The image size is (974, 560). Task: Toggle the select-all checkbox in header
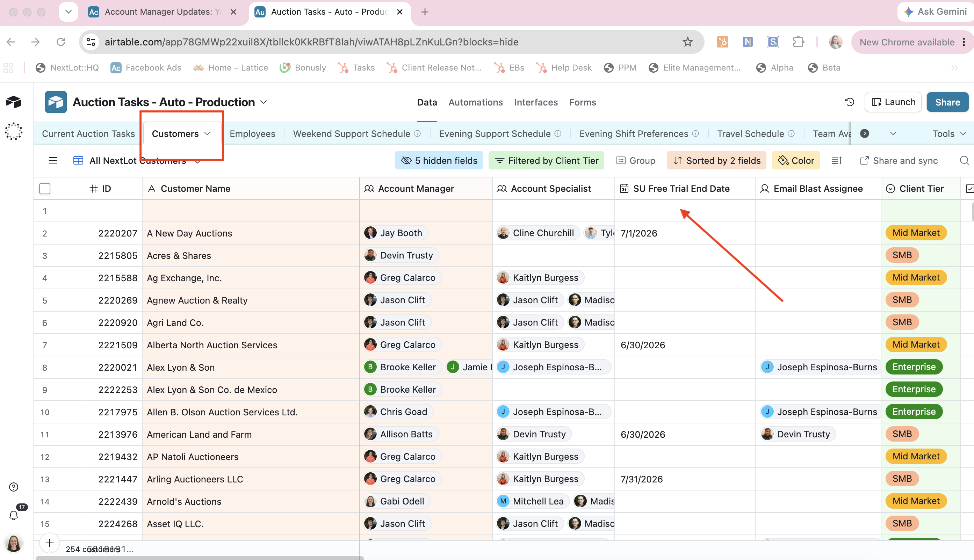coord(45,188)
